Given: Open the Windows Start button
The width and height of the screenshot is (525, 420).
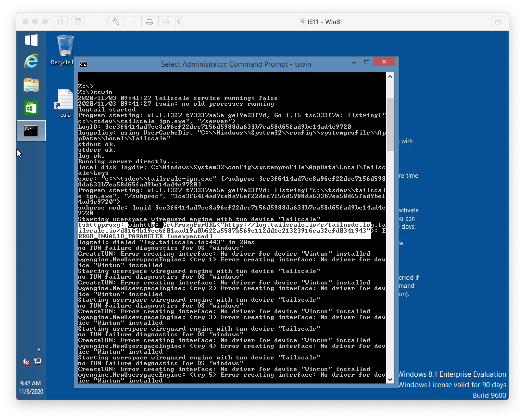Looking at the screenshot, I should (x=31, y=40).
